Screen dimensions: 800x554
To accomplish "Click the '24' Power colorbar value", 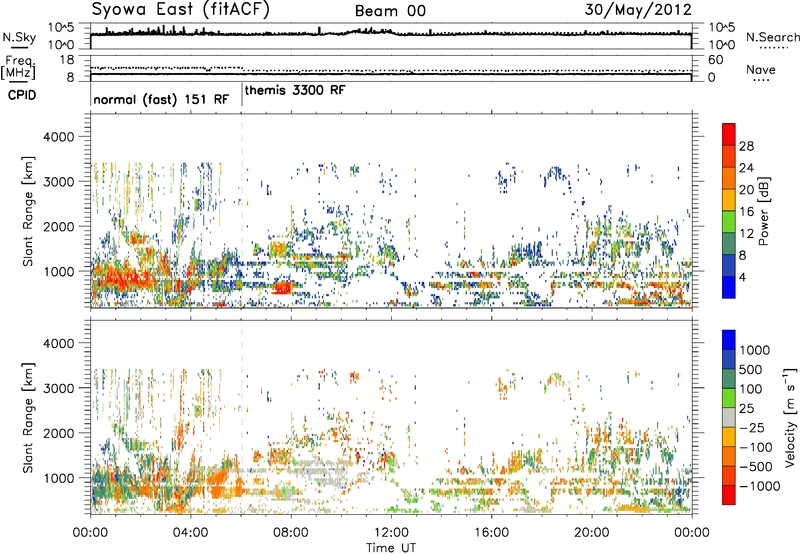I will coord(746,168).
